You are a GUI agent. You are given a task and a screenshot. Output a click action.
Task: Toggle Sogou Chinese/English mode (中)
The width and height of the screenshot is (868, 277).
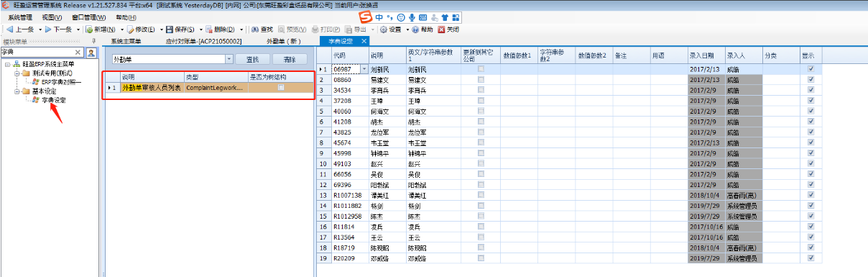coord(379,17)
